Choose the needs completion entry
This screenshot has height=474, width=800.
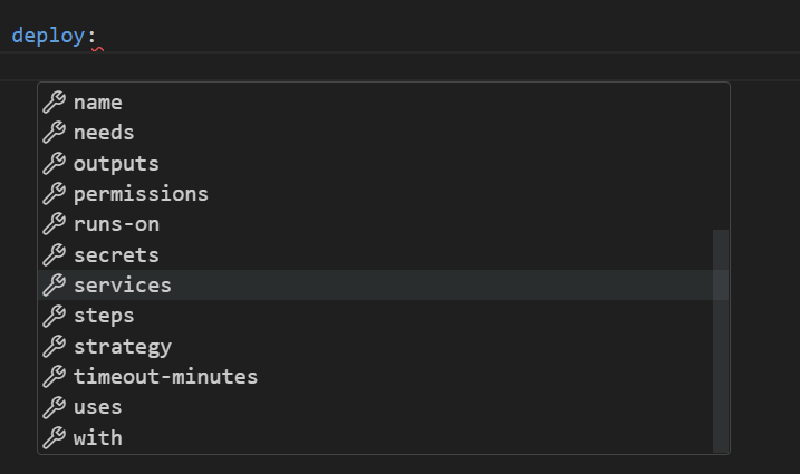104,132
